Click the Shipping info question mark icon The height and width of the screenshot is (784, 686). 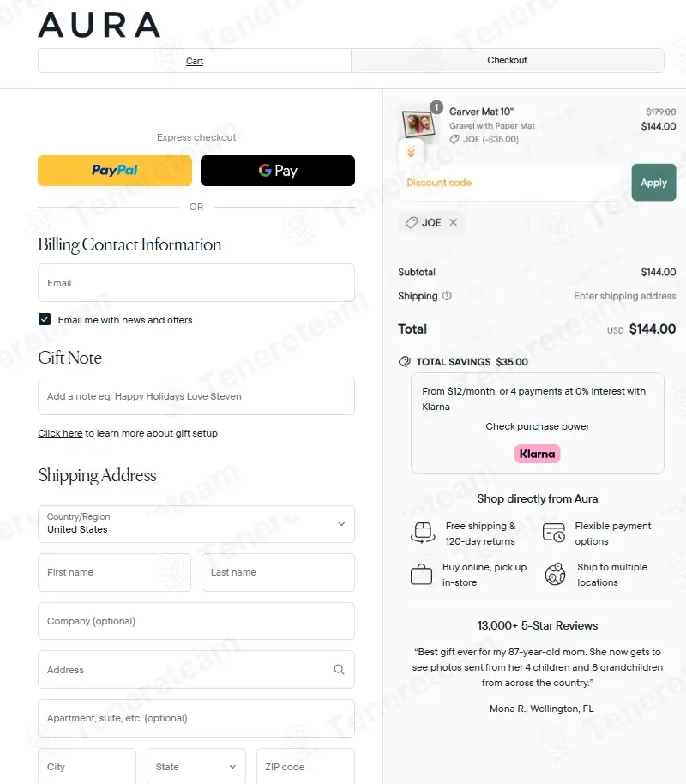tap(447, 296)
